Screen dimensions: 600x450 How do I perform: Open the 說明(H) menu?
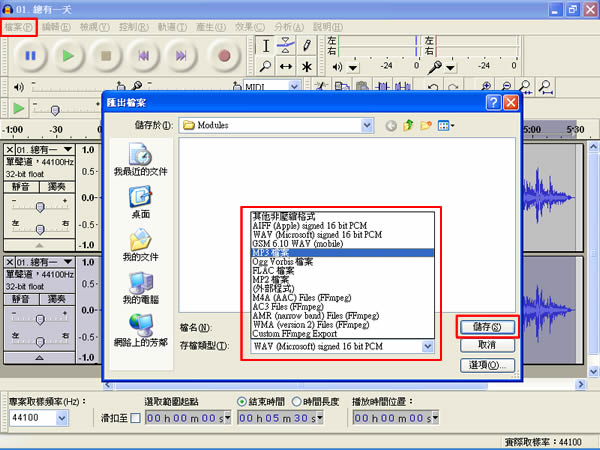point(328,27)
